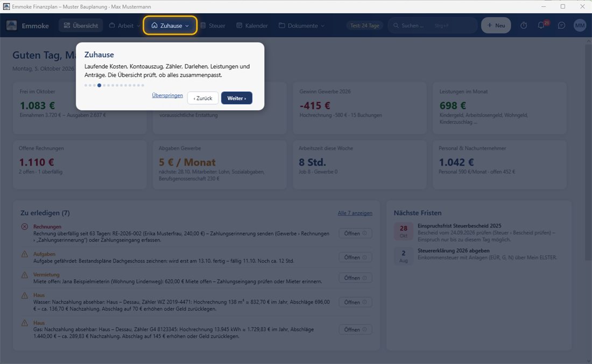Click the "698 €" Leistungen im Monat value

pos(453,105)
